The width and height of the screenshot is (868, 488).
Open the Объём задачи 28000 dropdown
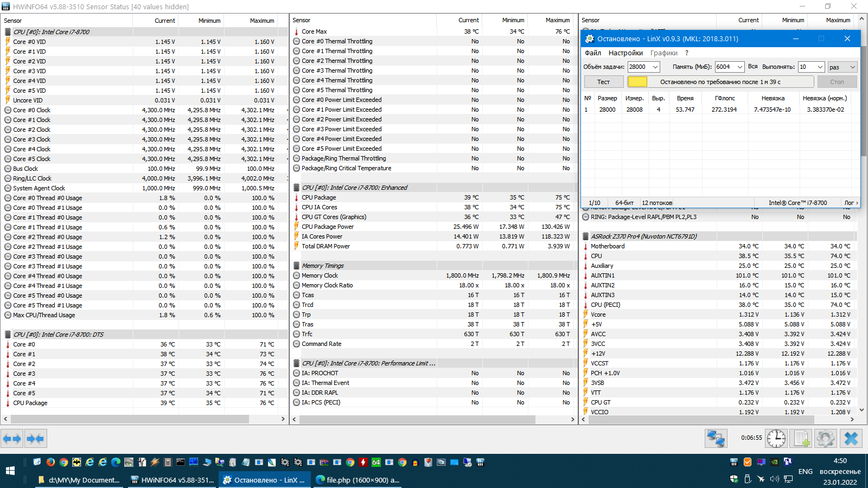(x=643, y=67)
